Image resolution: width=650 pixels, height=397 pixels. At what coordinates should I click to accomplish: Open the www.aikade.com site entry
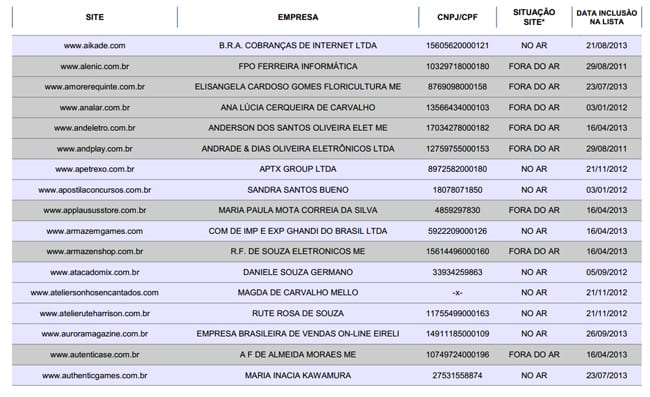[x=95, y=46]
